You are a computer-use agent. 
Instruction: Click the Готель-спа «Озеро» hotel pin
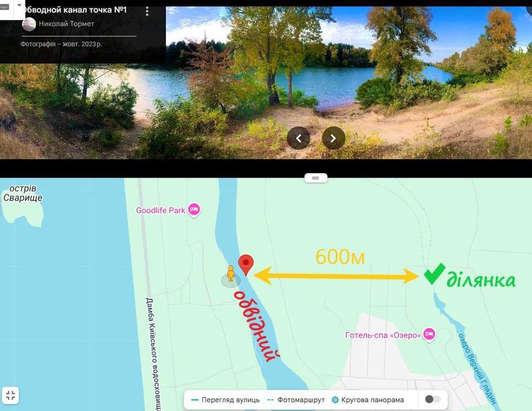click(x=429, y=335)
